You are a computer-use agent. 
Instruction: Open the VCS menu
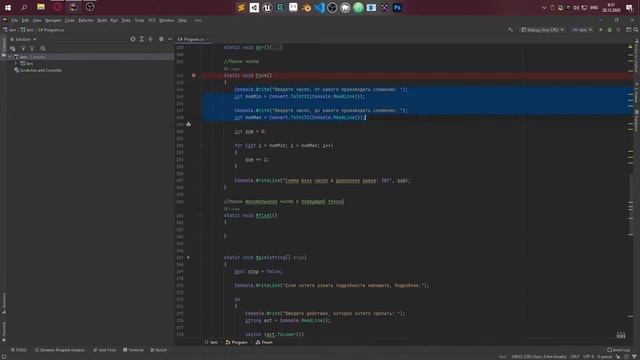click(x=152, y=20)
